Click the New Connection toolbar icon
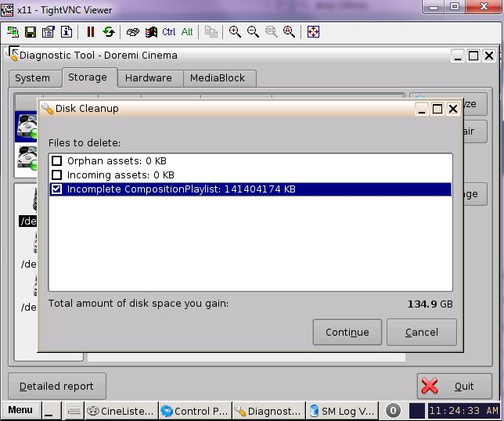The width and height of the screenshot is (504, 421). 13,32
